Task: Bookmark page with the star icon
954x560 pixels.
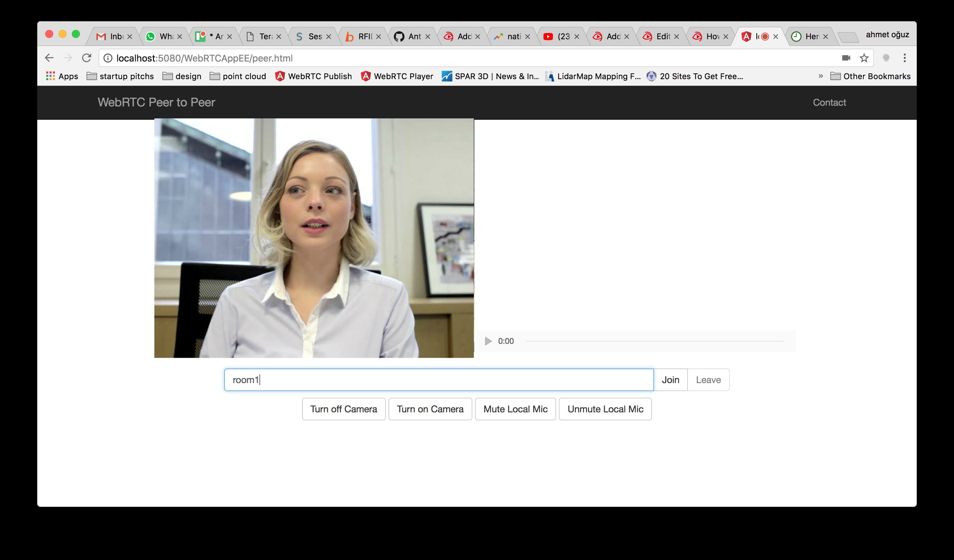Action: pos(864,58)
